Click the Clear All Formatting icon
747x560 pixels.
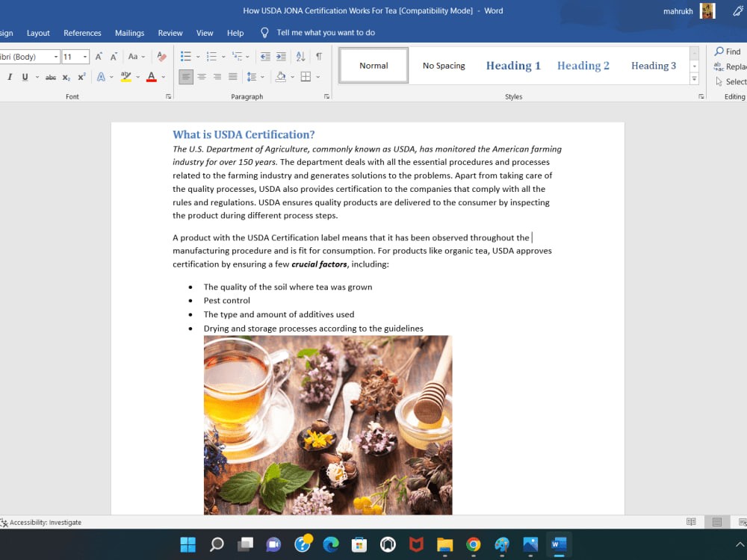point(161,57)
